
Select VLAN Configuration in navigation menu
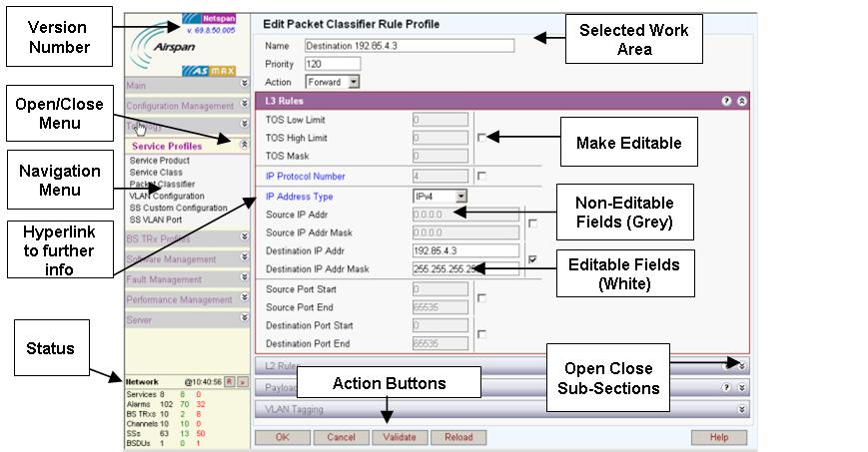coord(167,197)
